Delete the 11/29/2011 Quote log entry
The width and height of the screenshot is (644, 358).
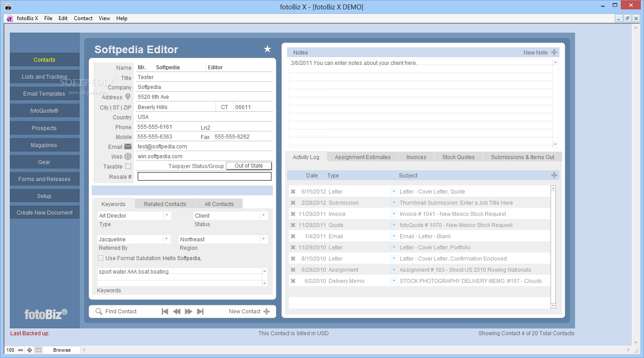[x=293, y=225]
